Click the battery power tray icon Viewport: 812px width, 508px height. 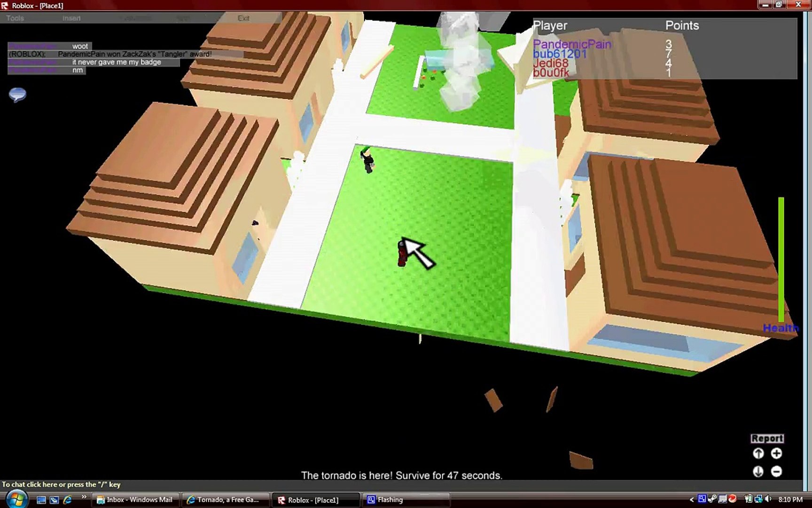(x=748, y=499)
